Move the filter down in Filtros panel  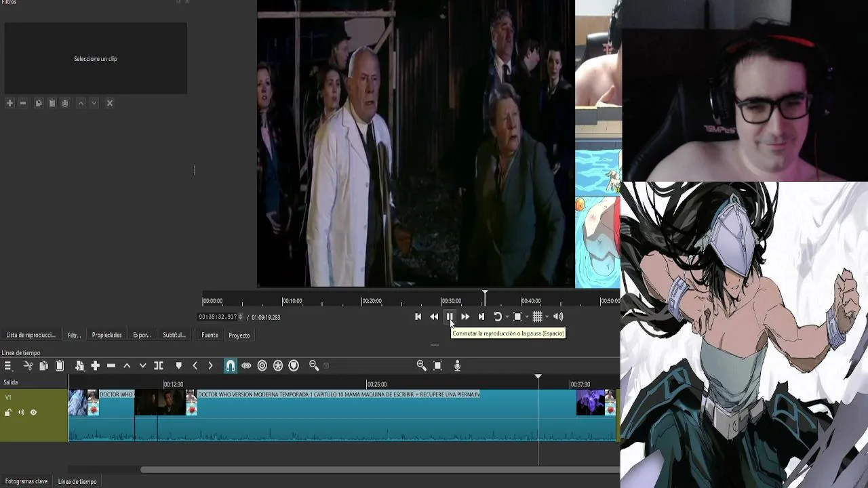pyautogui.click(x=94, y=103)
